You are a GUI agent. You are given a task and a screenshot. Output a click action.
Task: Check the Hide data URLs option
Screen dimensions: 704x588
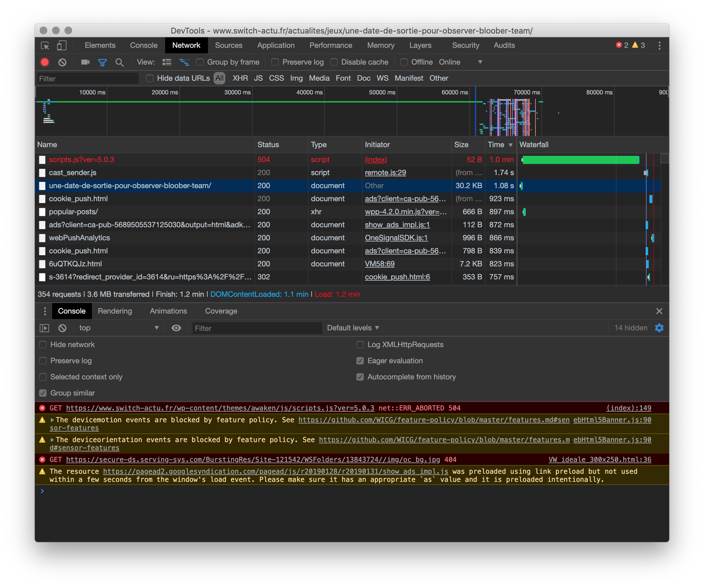point(150,79)
